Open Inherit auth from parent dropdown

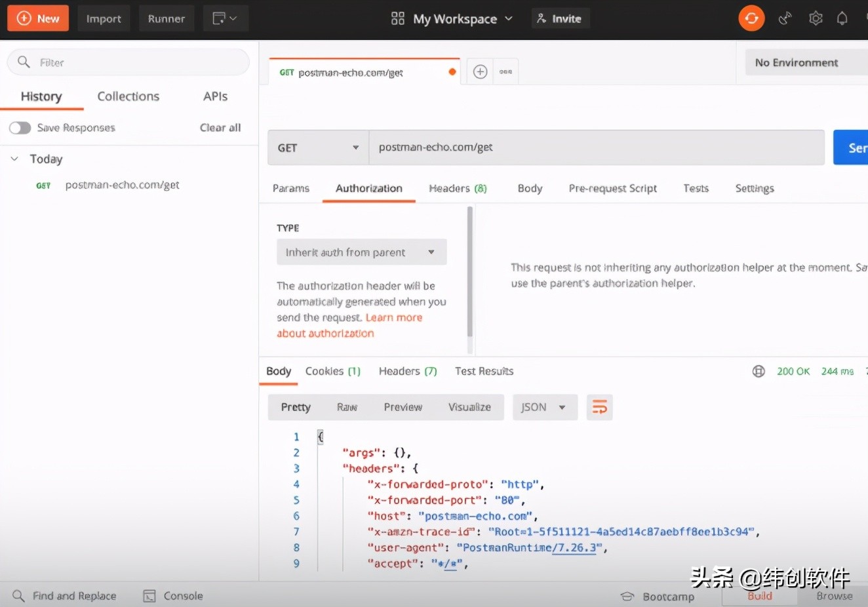coord(361,252)
